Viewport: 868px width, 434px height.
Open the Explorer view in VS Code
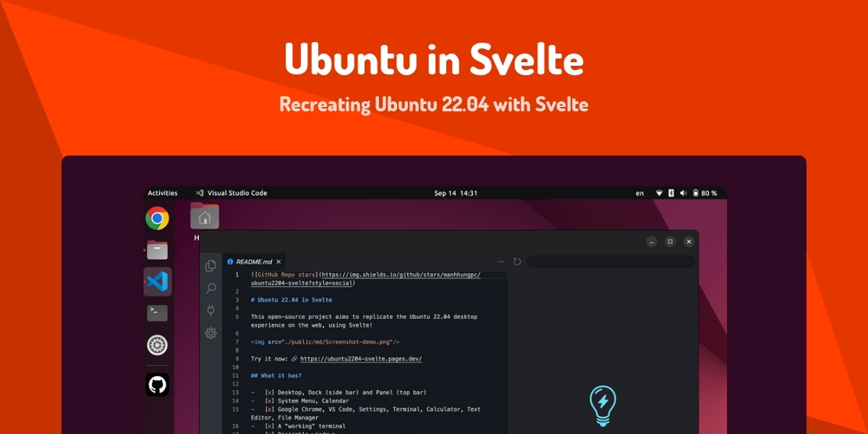coord(210,265)
